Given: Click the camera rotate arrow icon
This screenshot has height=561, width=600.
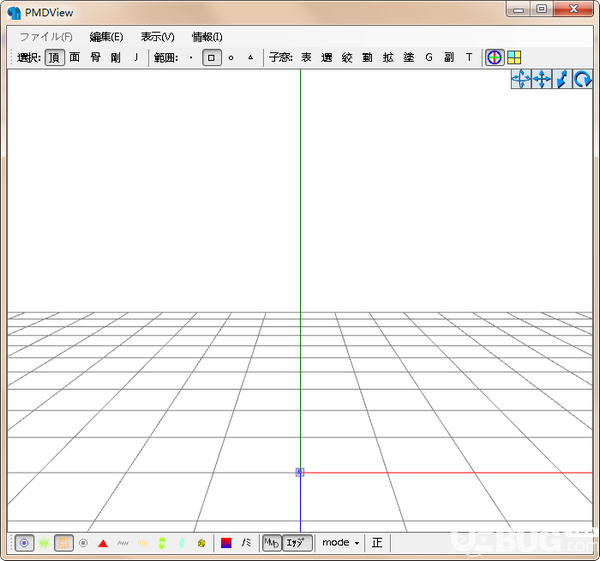Looking at the screenshot, I should point(582,79).
